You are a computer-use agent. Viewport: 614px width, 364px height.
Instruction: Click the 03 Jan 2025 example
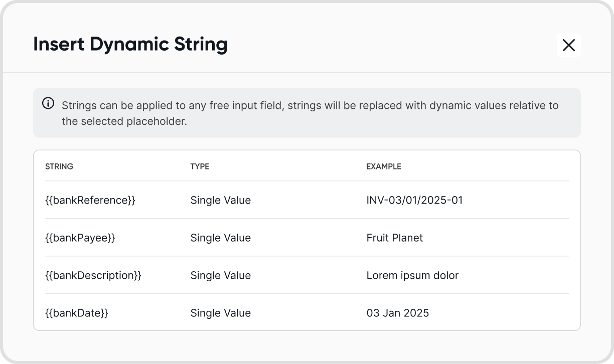coord(398,313)
